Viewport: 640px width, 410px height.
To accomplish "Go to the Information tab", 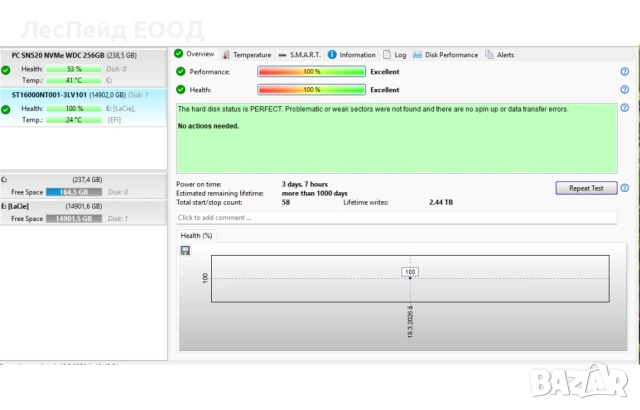I will pyautogui.click(x=352, y=55).
